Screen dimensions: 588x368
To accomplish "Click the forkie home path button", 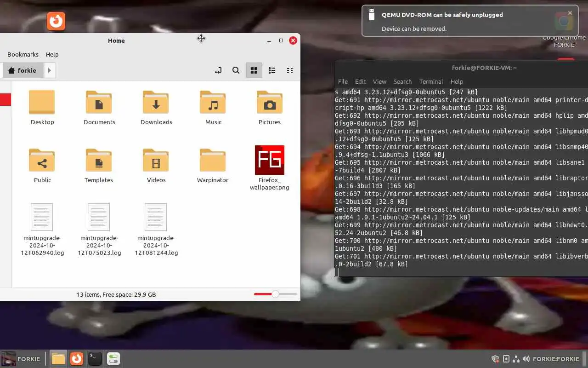I will click(x=23, y=70).
